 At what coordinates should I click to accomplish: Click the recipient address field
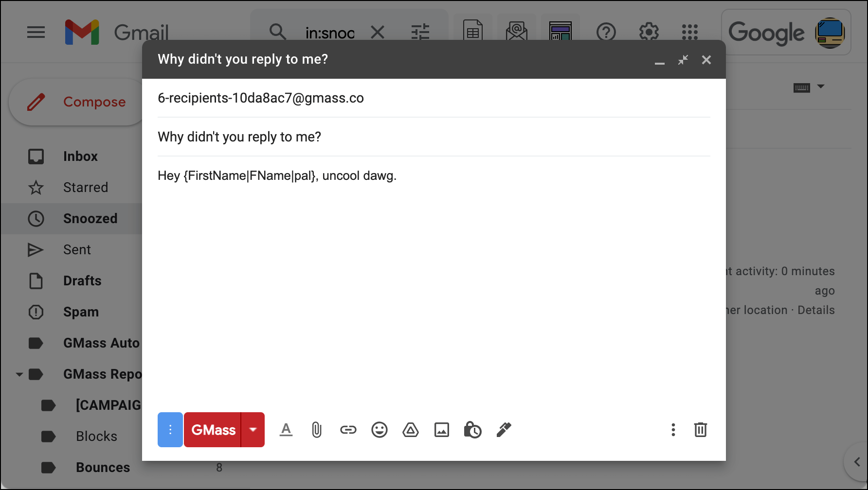coord(434,98)
